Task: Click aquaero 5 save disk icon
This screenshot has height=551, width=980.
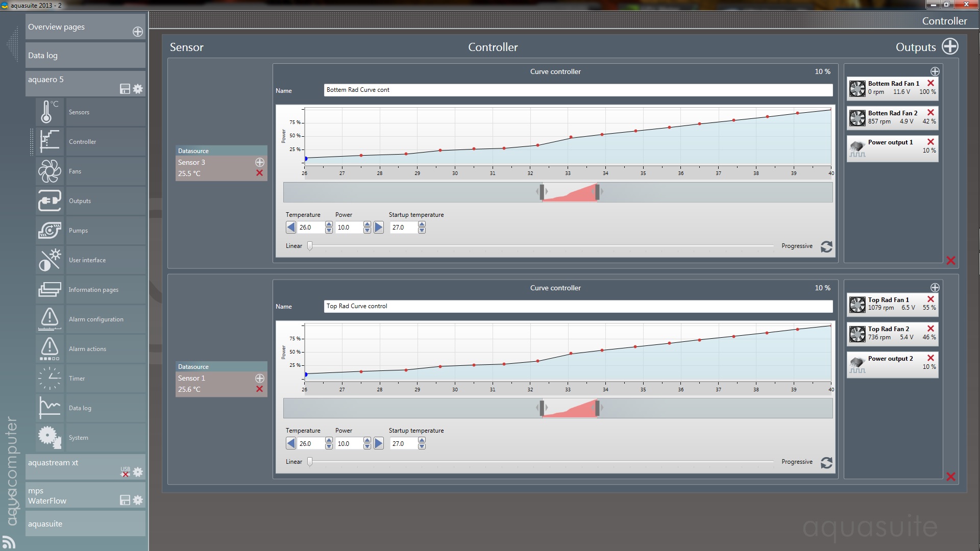Action: pos(125,89)
